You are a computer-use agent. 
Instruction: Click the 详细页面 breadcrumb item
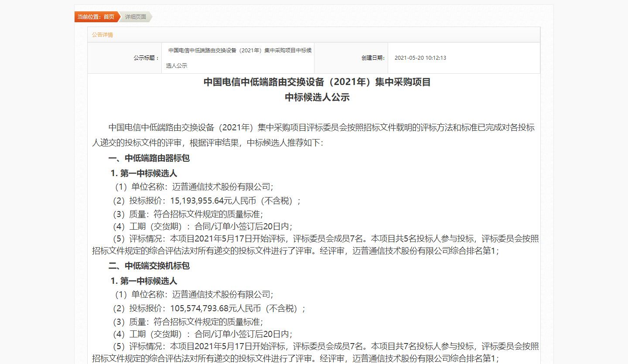coord(136,17)
